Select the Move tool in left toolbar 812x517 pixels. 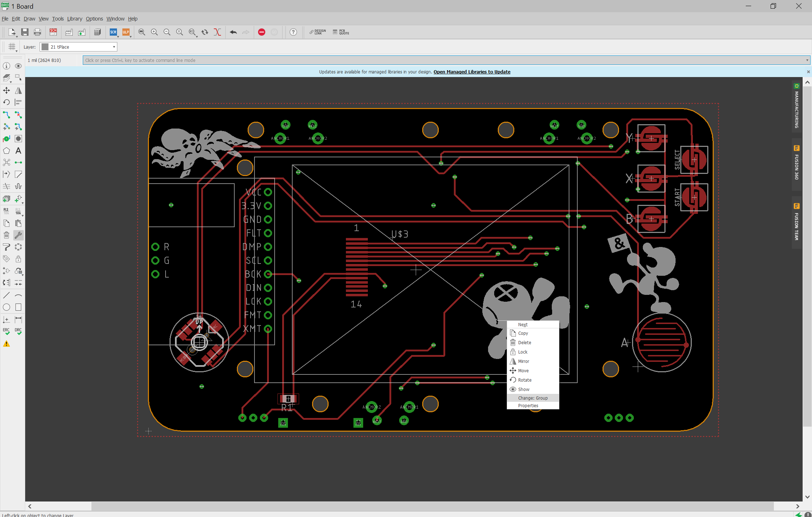(6, 90)
